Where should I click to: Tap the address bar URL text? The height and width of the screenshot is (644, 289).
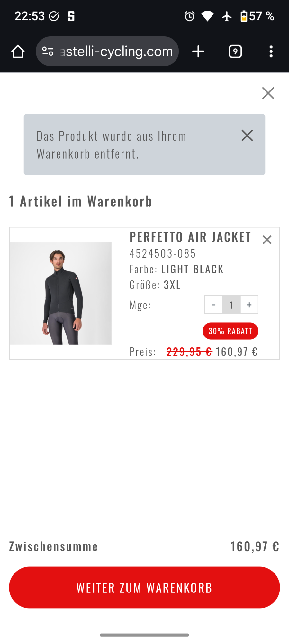point(116,52)
